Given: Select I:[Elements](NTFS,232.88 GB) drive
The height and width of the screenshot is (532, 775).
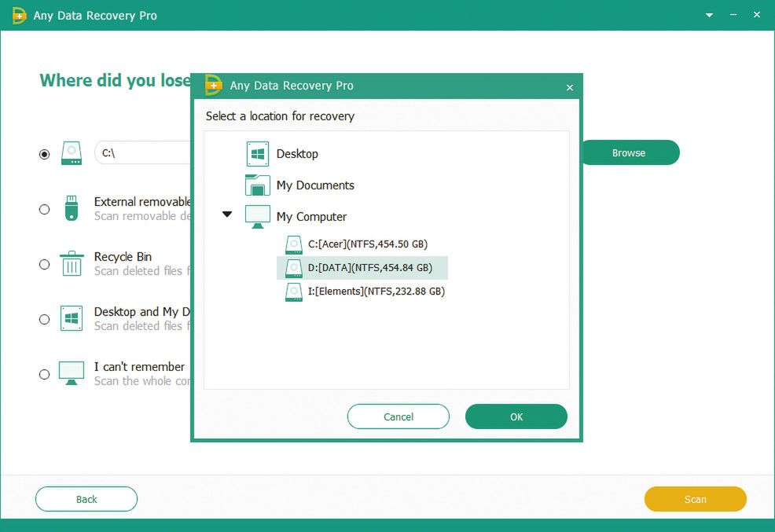Looking at the screenshot, I should click(376, 292).
